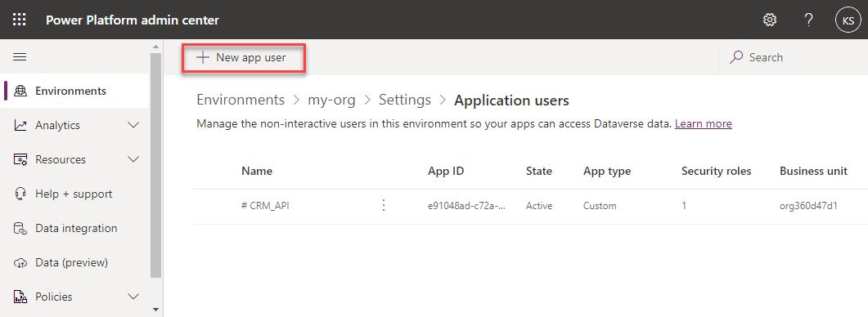Go to my-org breadcrumb

point(331,100)
